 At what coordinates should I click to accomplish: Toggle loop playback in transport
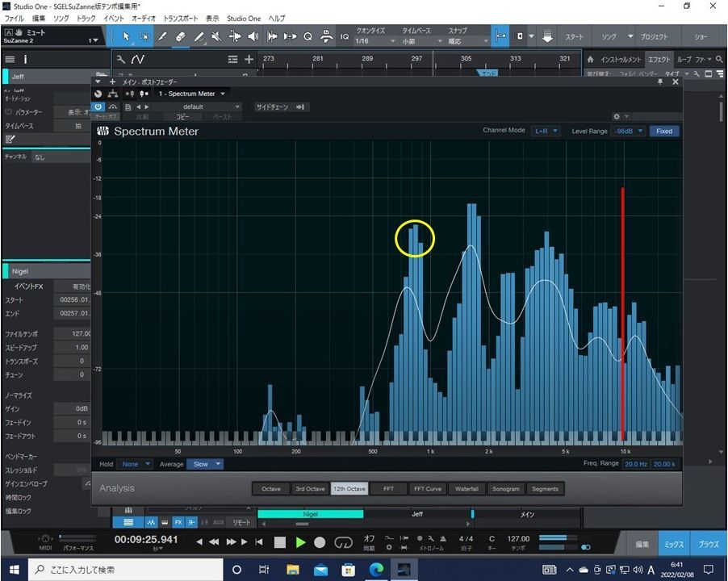343,542
